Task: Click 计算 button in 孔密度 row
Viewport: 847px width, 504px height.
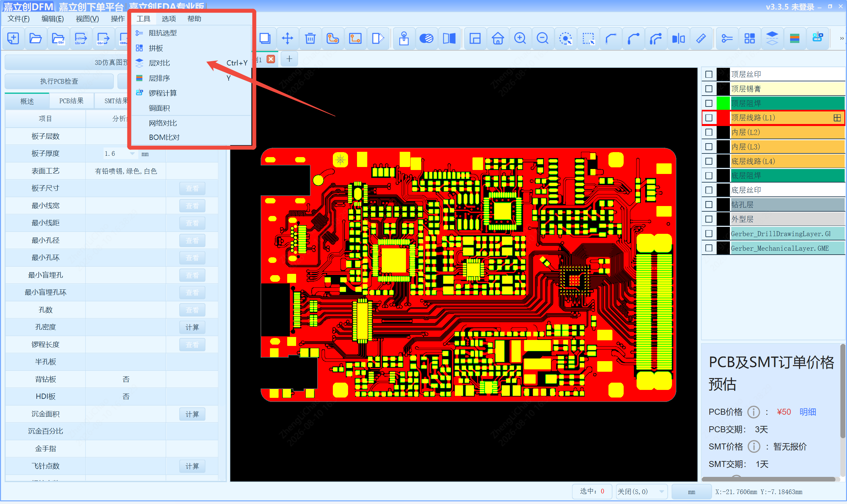Action: click(x=192, y=327)
